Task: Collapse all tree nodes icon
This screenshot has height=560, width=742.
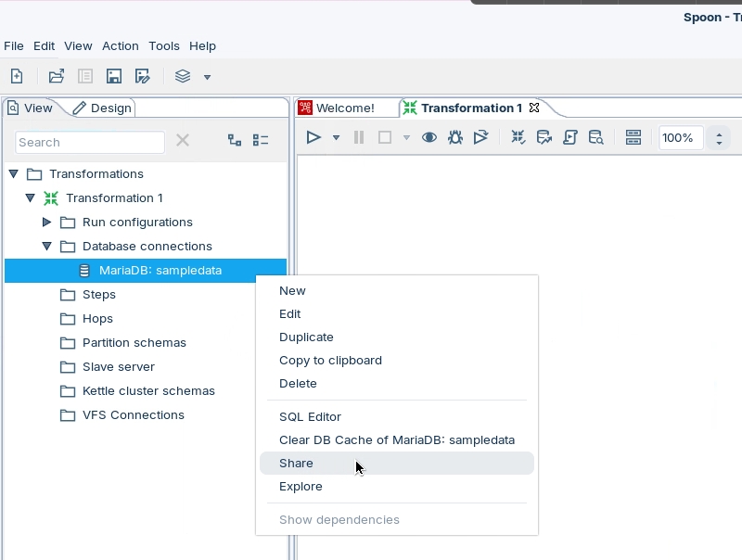Action: point(261,141)
